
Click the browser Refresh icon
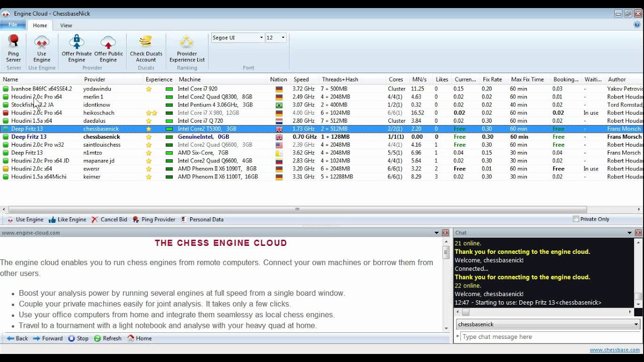98,338
